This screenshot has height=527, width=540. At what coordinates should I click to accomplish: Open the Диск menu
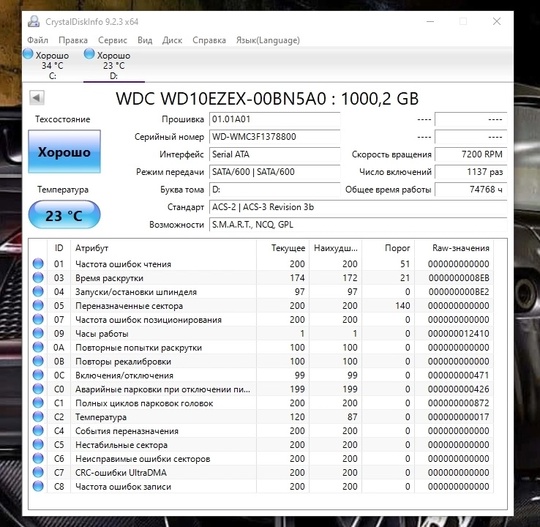tap(172, 40)
